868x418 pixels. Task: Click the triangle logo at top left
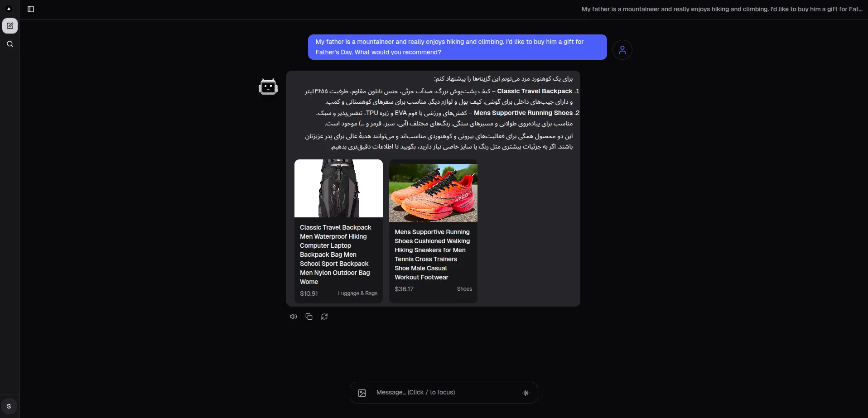9,9
